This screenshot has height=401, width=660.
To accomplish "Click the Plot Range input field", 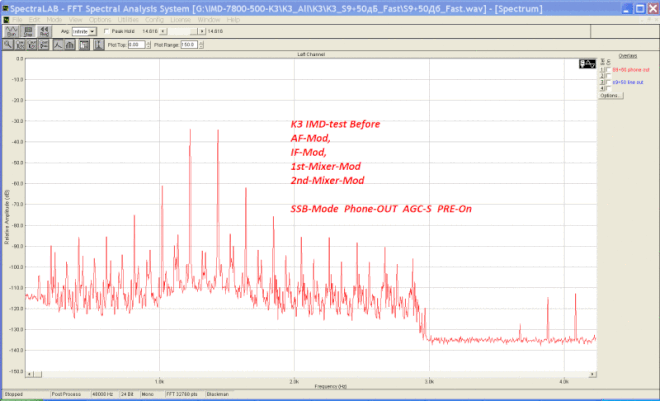I will pyautogui.click(x=189, y=45).
